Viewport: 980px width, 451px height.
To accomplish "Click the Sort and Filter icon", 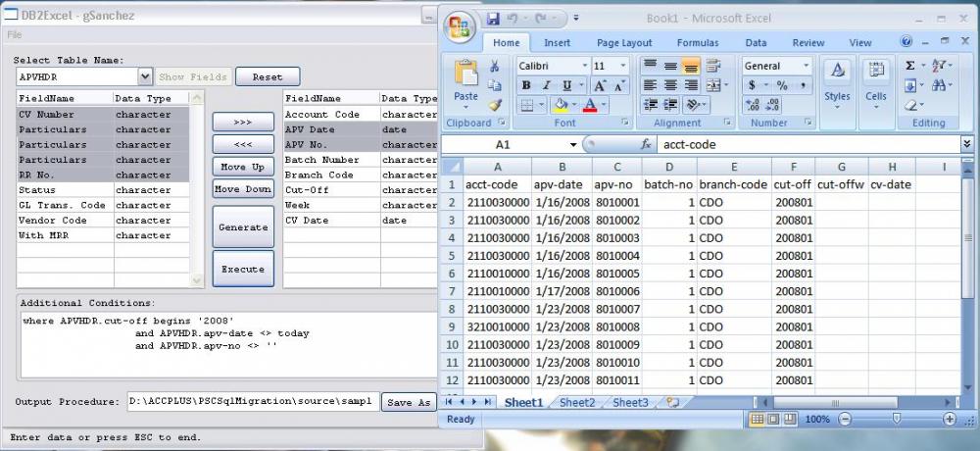I will pos(938,66).
